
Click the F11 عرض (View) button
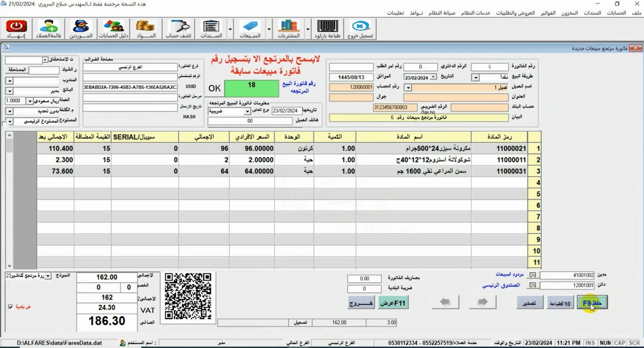pos(393,302)
